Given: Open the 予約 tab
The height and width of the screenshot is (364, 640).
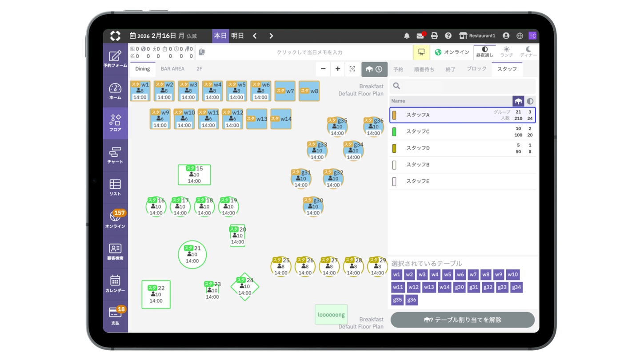Looking at the screenshot, I should pos(398,69).
